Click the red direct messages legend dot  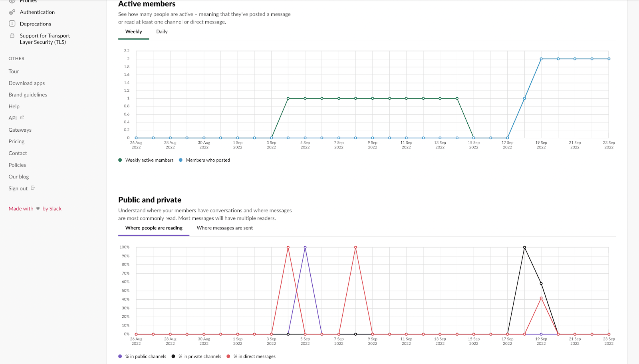click(228, 356)
